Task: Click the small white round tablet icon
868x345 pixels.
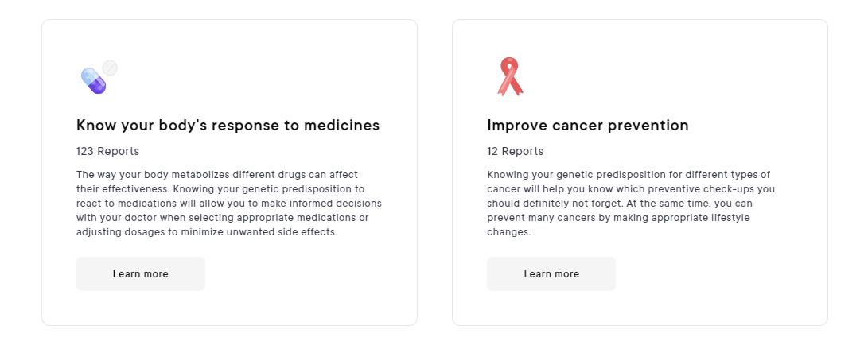Action: [x=110, y=68]
